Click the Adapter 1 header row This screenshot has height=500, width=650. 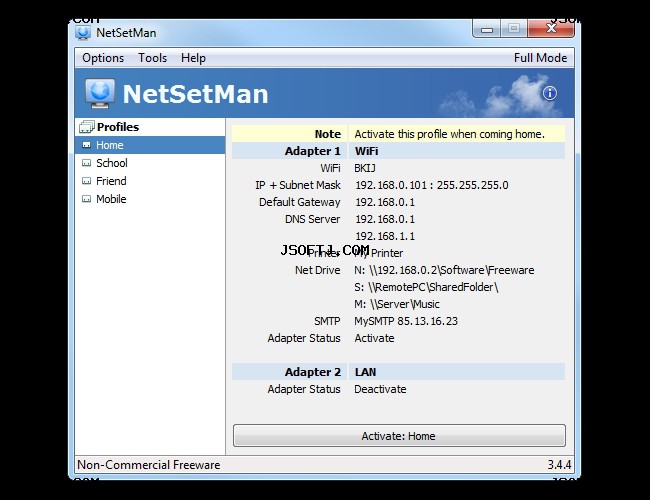398,151
